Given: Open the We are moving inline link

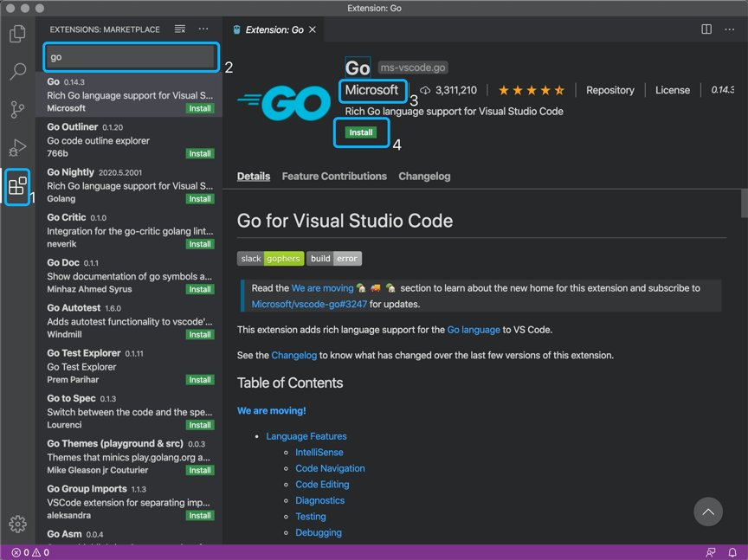Looking at the screenshot, I should [322, 288].
